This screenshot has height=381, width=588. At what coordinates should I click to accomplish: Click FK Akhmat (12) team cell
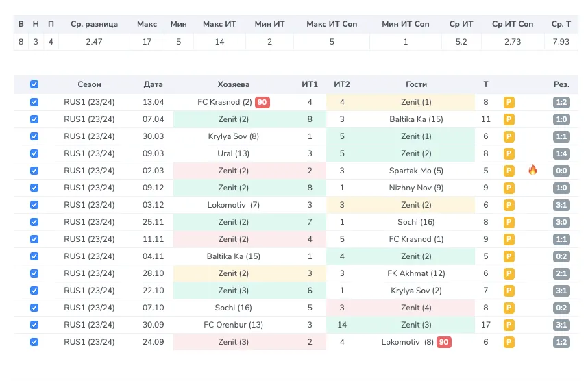point(416,273)
